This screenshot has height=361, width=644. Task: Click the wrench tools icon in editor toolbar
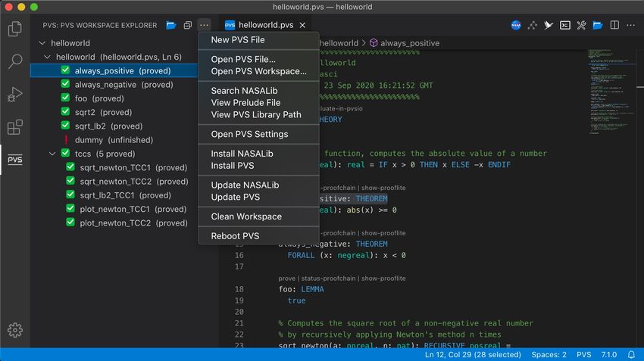click(x=581, y=26)
